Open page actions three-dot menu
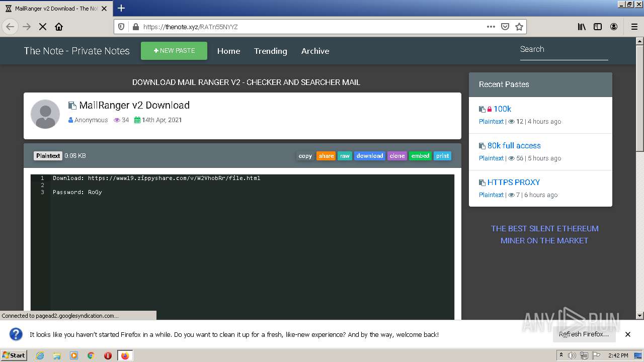 click(x=491, y=27)
